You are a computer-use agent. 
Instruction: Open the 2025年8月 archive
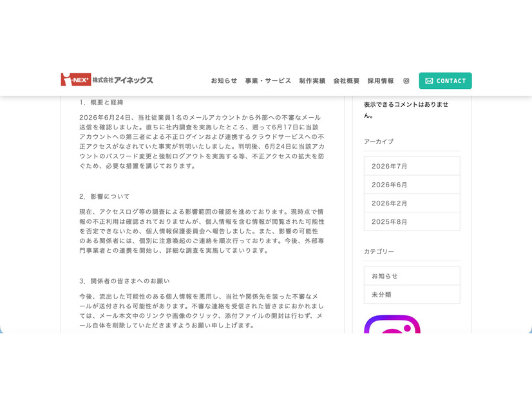(412, 222)
